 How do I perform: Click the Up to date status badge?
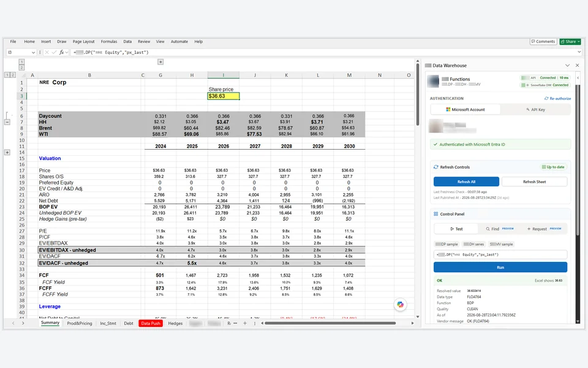[553, 167]
